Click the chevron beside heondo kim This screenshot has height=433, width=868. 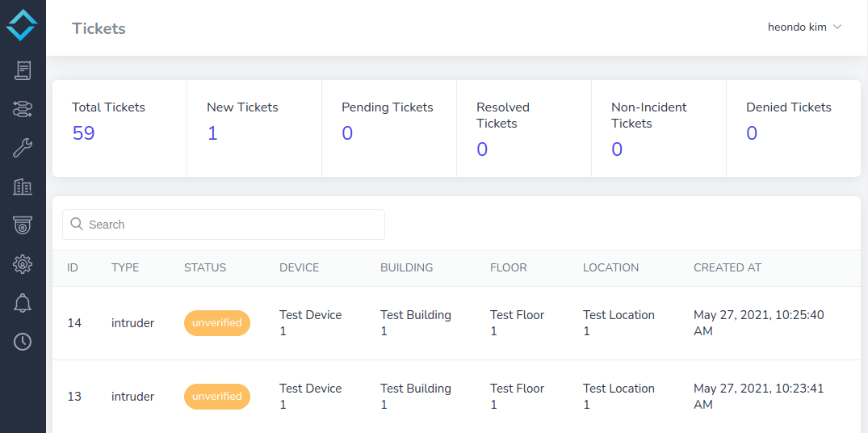pyautogui.click(x=837, y=27)
